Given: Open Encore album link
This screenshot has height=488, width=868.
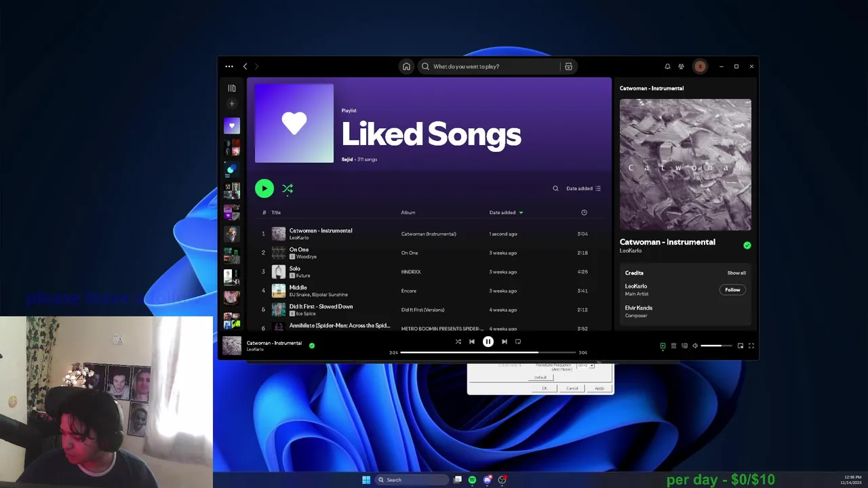Looking at the screenshot, I should click(x=409, y=291).
